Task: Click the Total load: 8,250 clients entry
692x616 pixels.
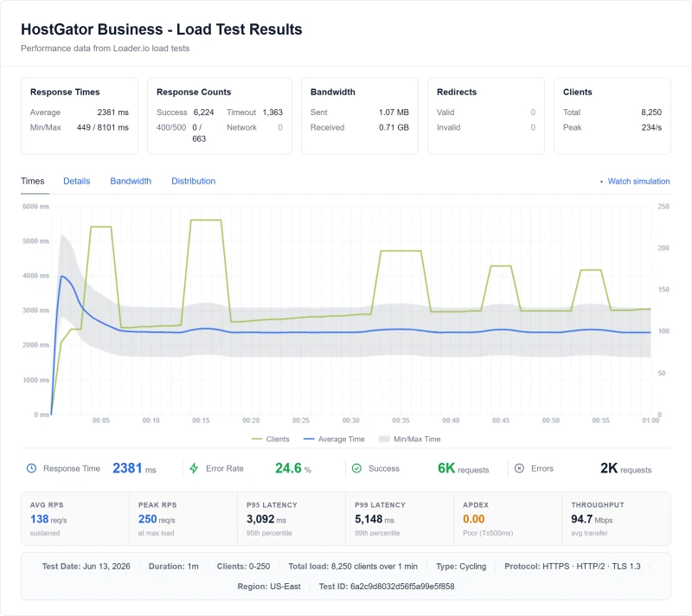Action: (353, 566)
